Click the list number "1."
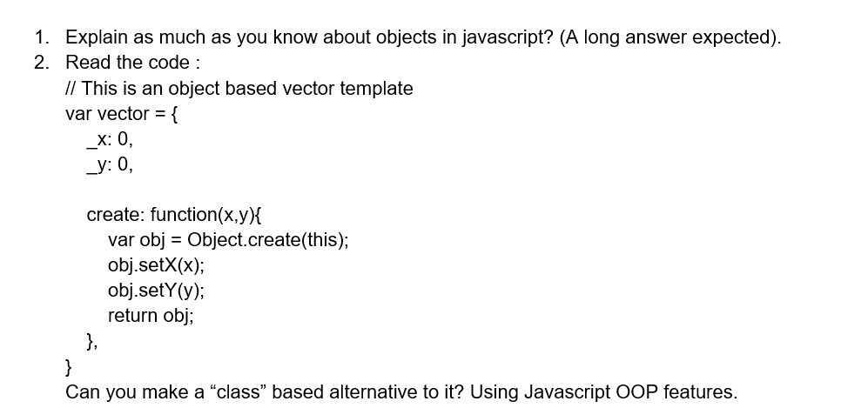Screen dimensions: 868x408 42,37
